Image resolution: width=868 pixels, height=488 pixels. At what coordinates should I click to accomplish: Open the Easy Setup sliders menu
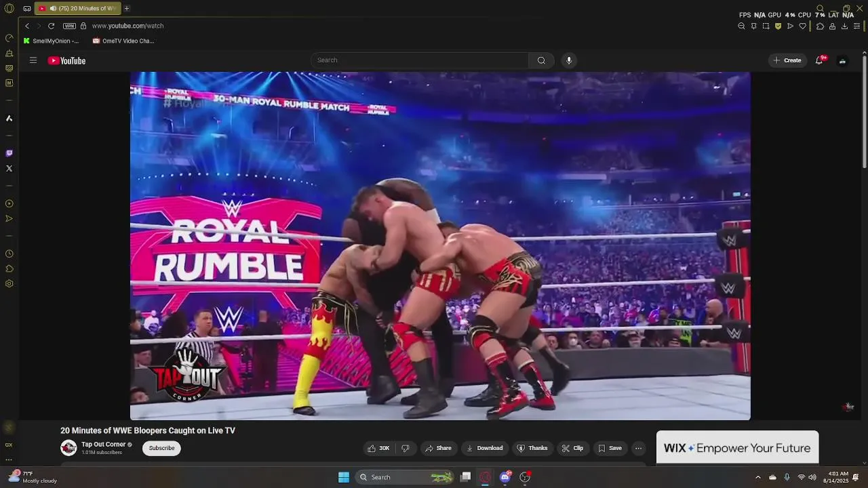(857, 26)
